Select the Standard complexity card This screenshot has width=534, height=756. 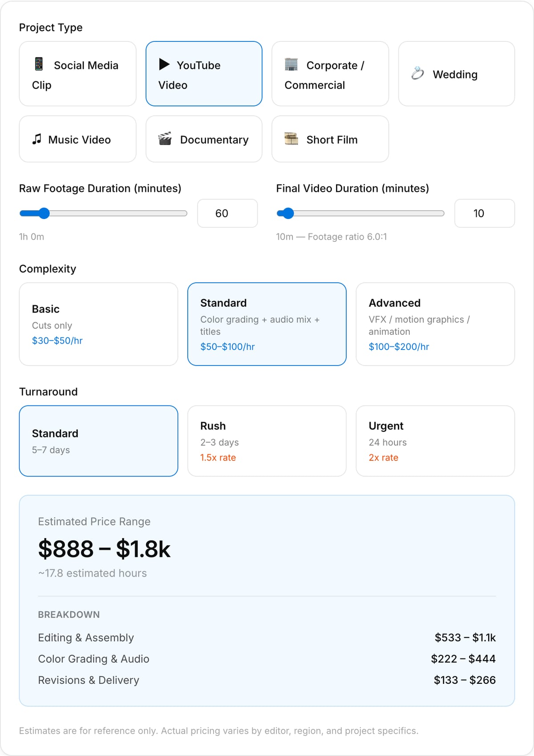coord(267,324)
